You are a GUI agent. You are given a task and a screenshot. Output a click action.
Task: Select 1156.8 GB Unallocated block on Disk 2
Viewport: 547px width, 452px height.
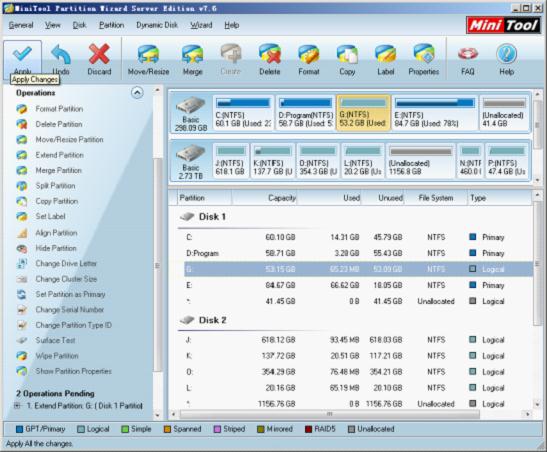(420, 161)
